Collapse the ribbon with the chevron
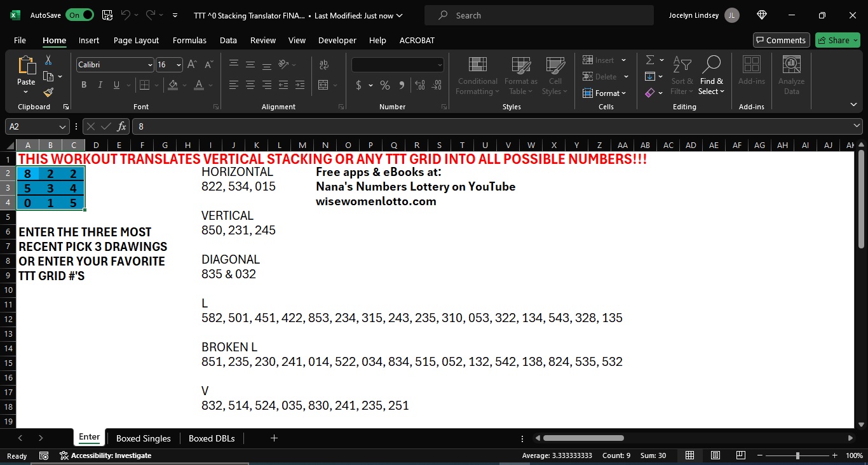The height and width of the screenshot is (465, 868). (853, 104)
